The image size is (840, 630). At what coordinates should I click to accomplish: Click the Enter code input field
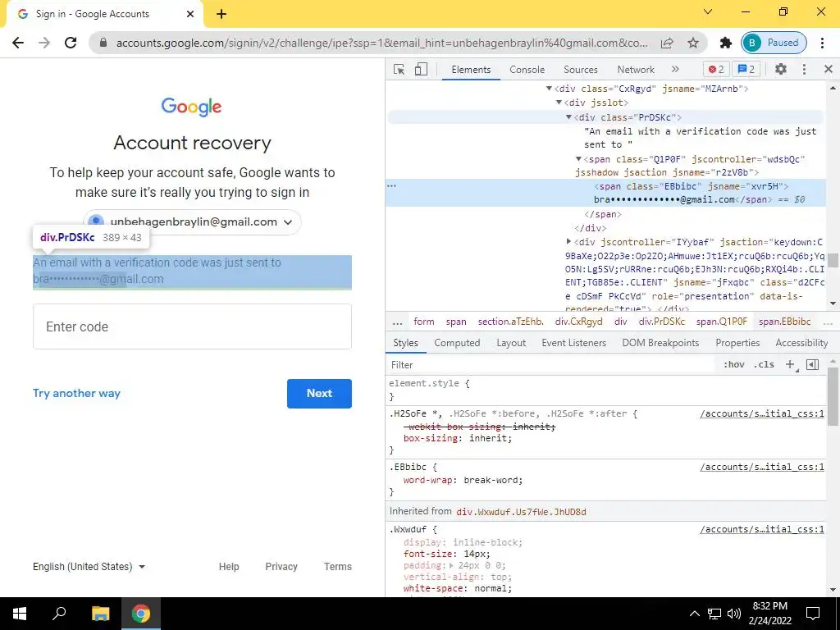[192, 326]
